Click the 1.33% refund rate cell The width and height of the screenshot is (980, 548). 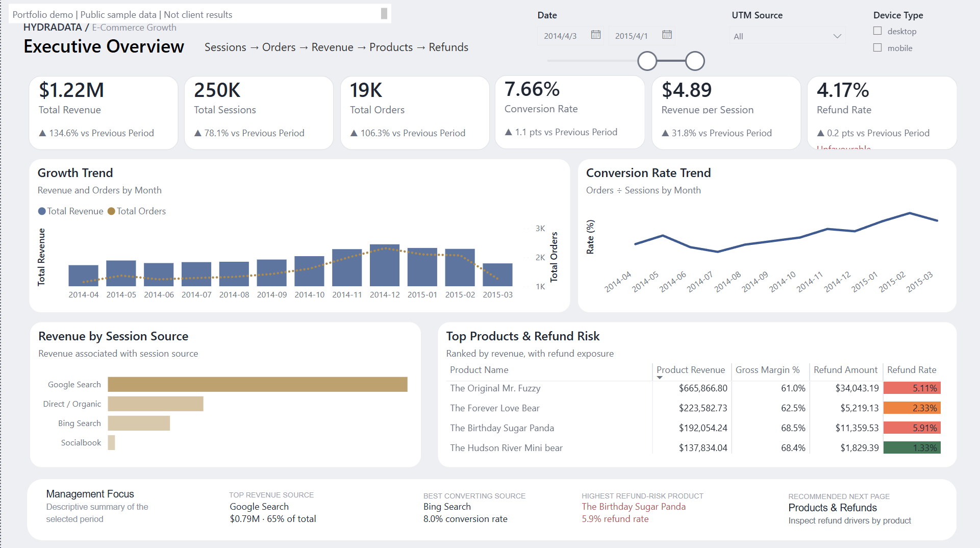coord(912,448)
